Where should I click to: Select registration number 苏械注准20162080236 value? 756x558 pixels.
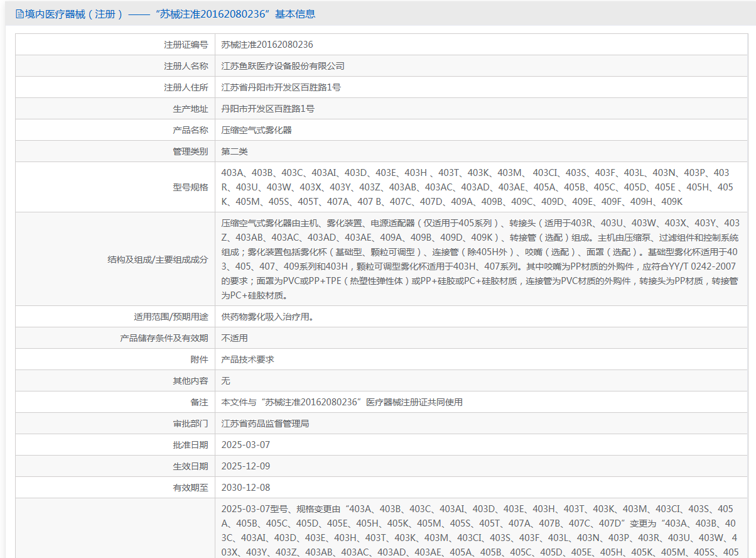click(x=267, y=45)
